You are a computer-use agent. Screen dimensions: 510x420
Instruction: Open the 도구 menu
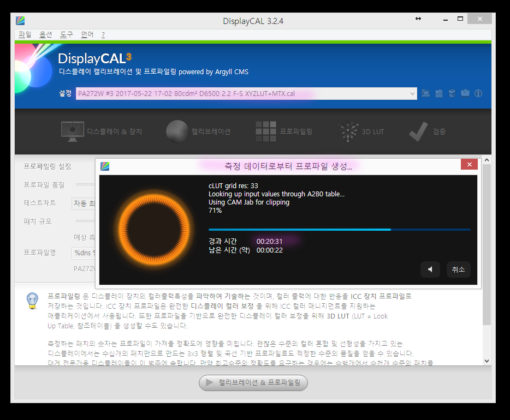click(67, 34)
